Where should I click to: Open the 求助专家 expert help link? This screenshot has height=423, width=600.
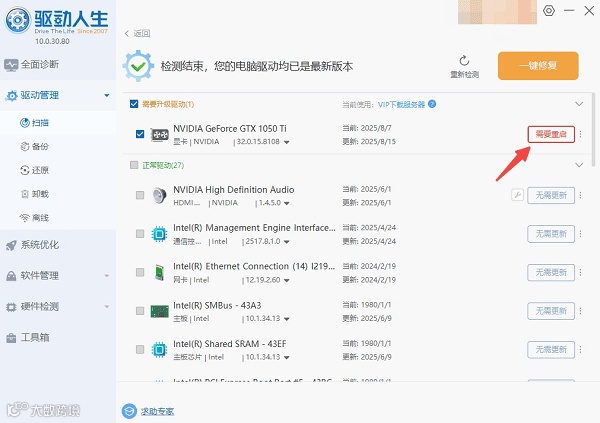point(157,412)
